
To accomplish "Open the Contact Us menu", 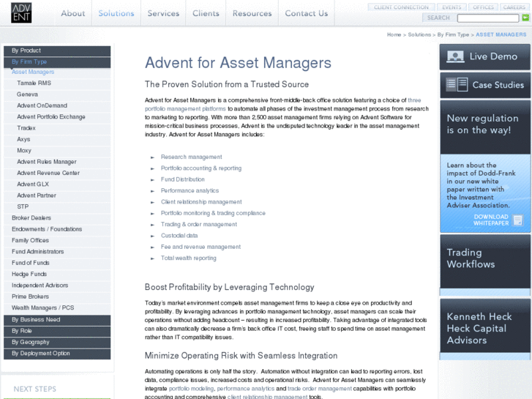I will (307, 13).
